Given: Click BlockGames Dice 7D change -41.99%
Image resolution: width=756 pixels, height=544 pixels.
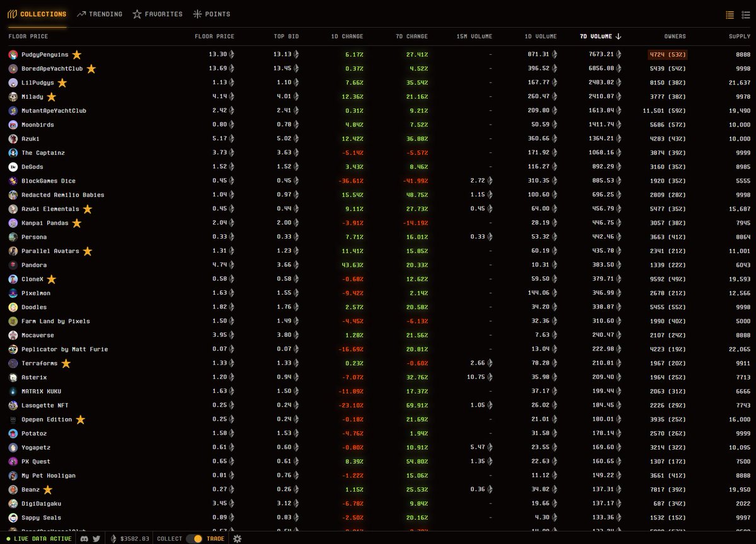Looking at the screenshot, I should tap(416, 181).
